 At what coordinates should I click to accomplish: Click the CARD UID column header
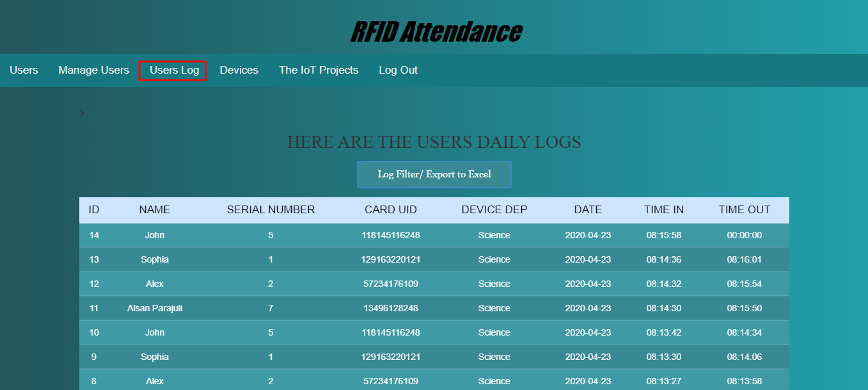(x=391, y=210)
